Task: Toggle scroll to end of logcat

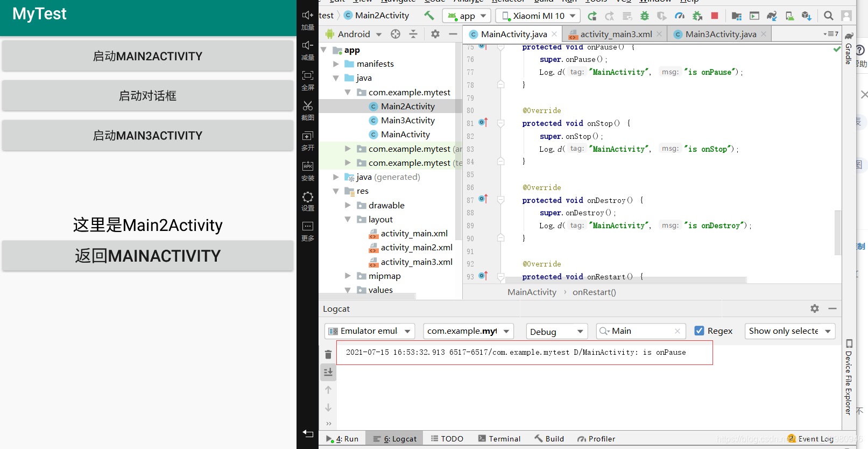Action: click(328, 372)
